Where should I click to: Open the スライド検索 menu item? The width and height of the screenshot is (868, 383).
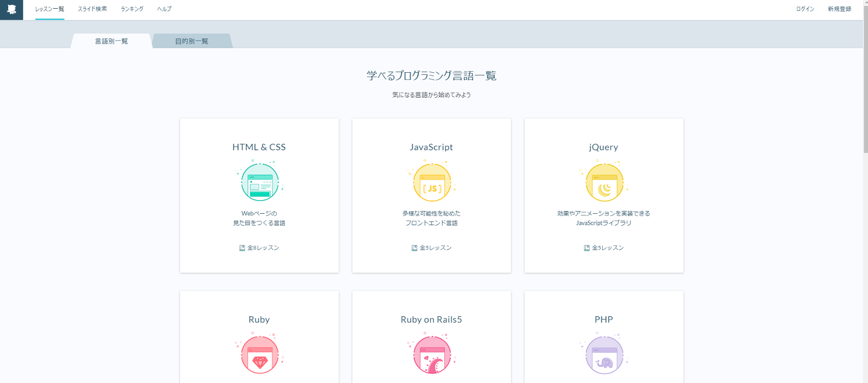(x=92, y=9)
